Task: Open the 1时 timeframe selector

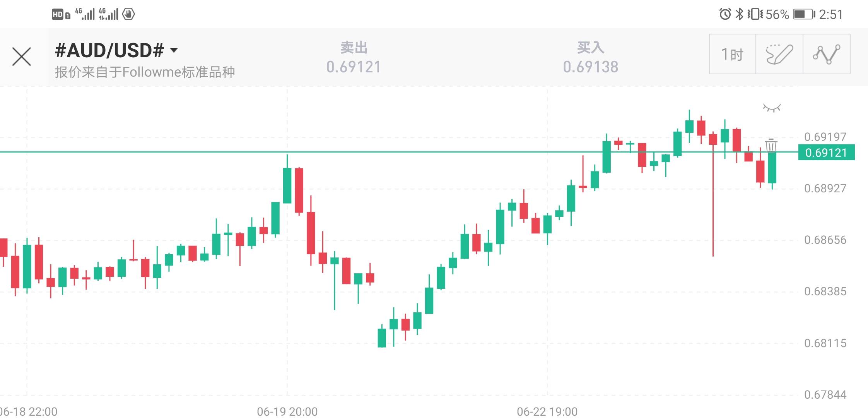Action: click(732, 54)
